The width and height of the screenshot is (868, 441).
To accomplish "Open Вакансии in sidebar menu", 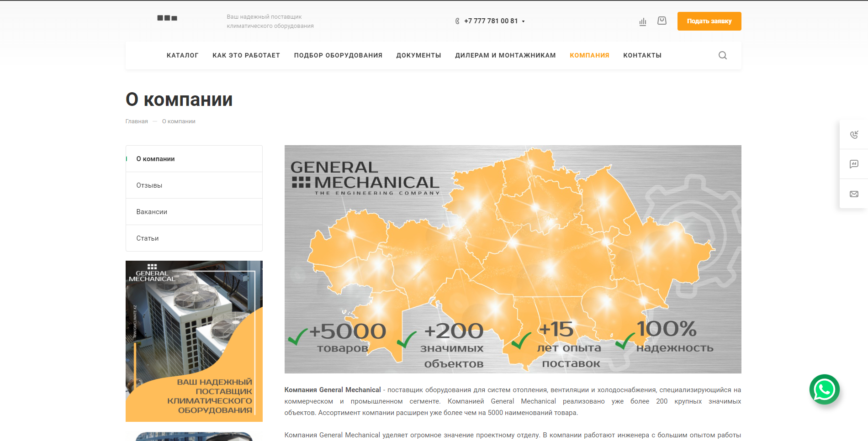I will pyautogui.click(x=194, y=212).
